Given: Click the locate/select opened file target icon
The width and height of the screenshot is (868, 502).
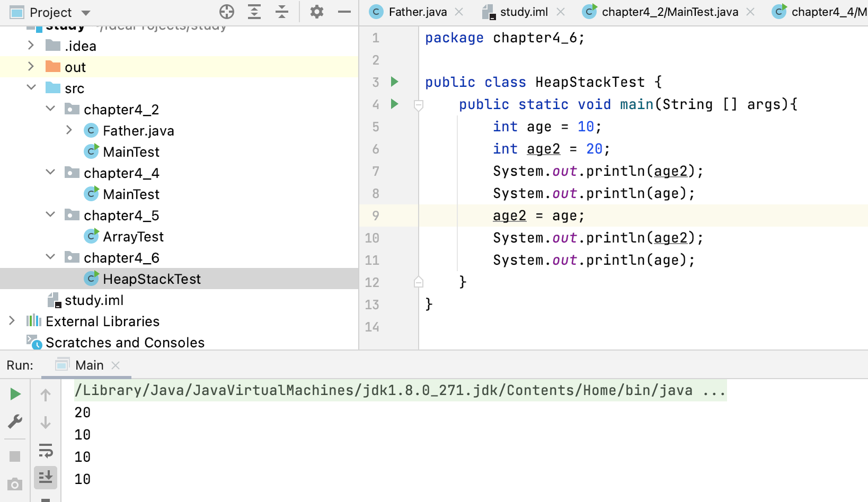Looking at the screenshot, I should coord(227,12).
